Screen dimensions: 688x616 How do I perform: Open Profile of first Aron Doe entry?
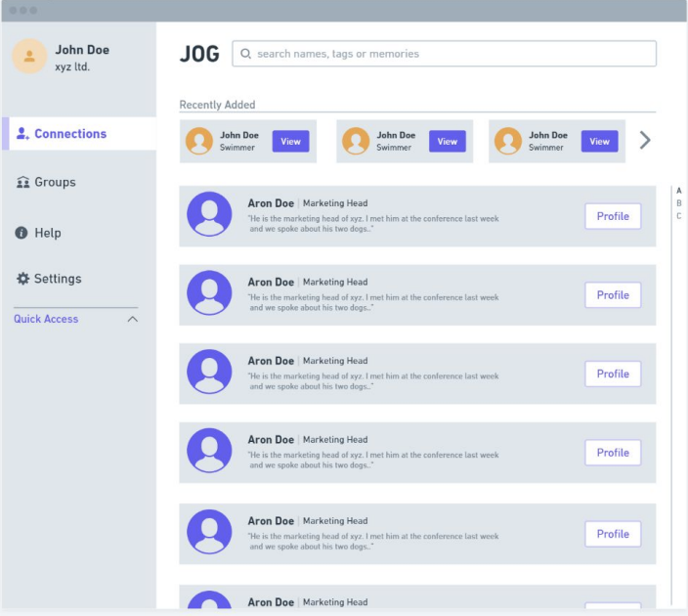click(613, 216)
